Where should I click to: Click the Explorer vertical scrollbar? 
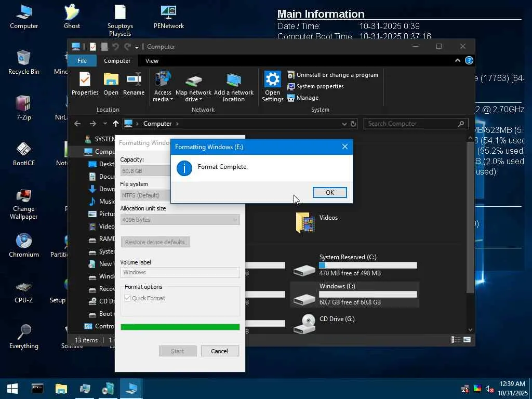[x=470, y=217]
